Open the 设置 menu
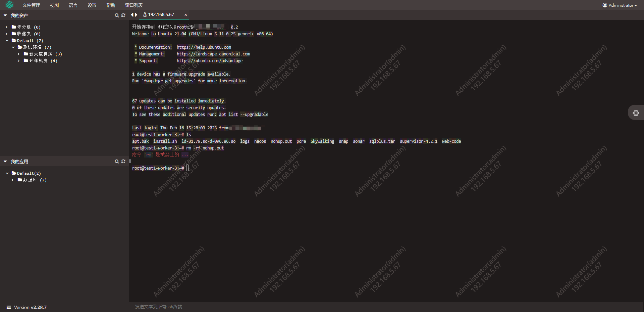Image resolution: width=644 pixels, height=312 pixels. click(92, 5)
